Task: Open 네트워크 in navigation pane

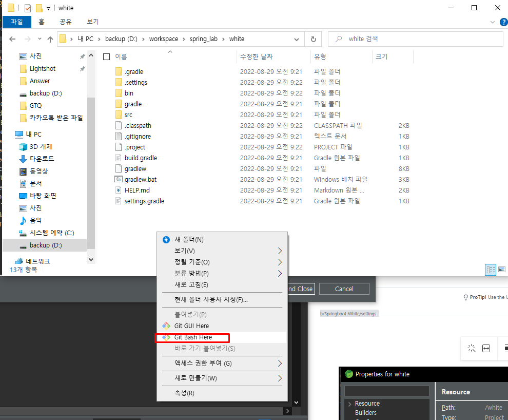Action: tap(37, 261)
